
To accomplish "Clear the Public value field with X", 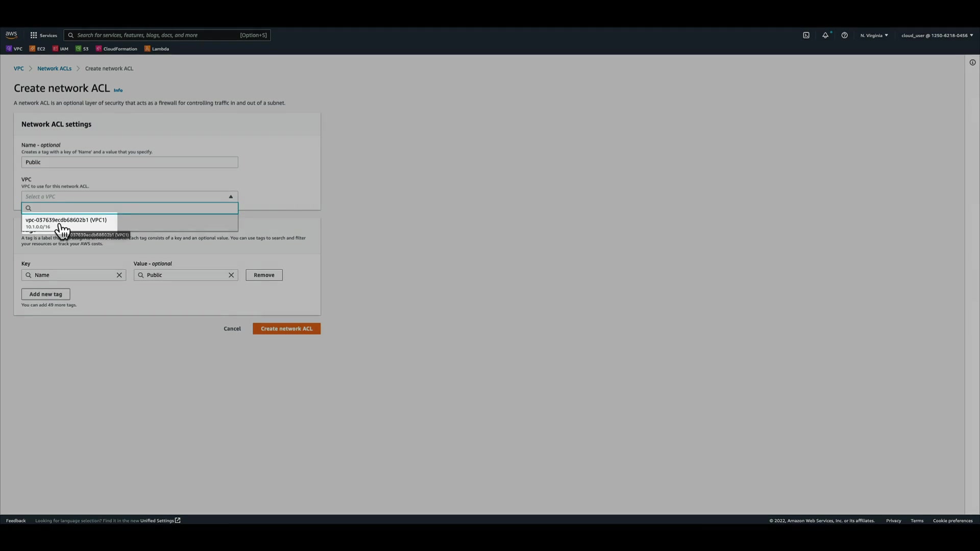I will tap(231, 275).
